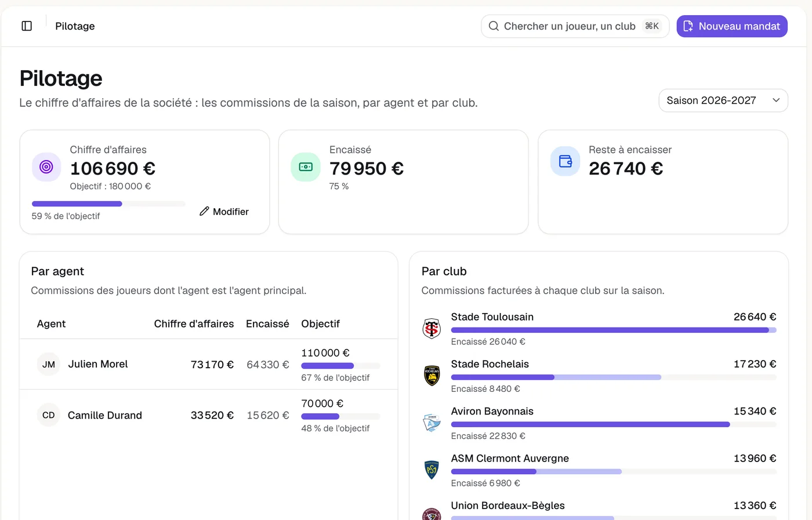Click the Chiffre d'affaires column header
The width and height of the screenshot is (812, 520).
click(194, 323)
